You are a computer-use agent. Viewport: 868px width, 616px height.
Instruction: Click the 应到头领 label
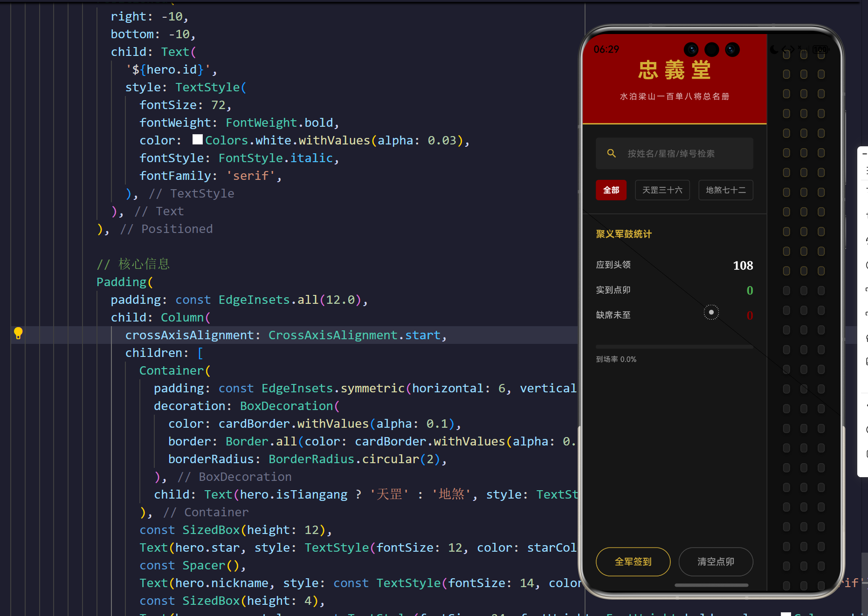[x=613, y=265]
